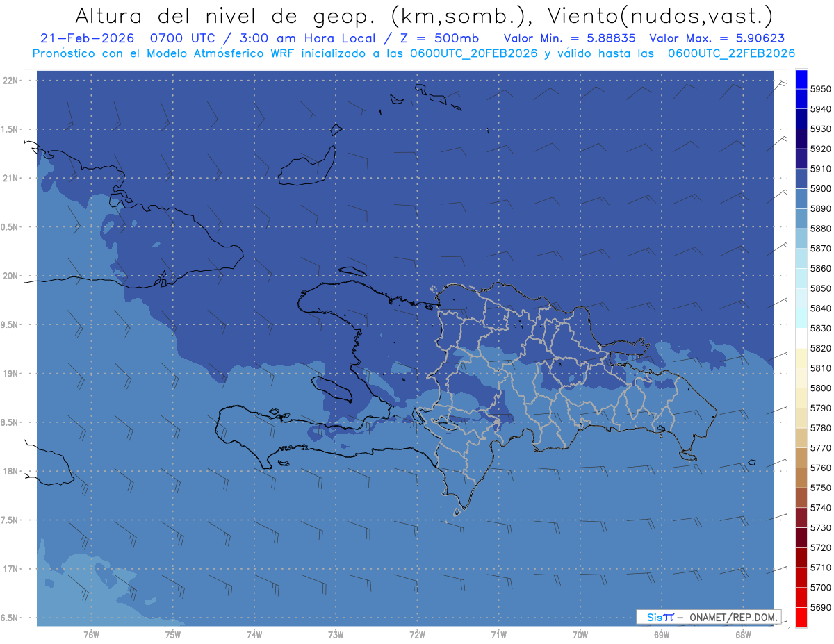Image resolution: width=834 pixels, height=644 pixels.
Task: Click the legend value '5780'
Action: [820, 428]
